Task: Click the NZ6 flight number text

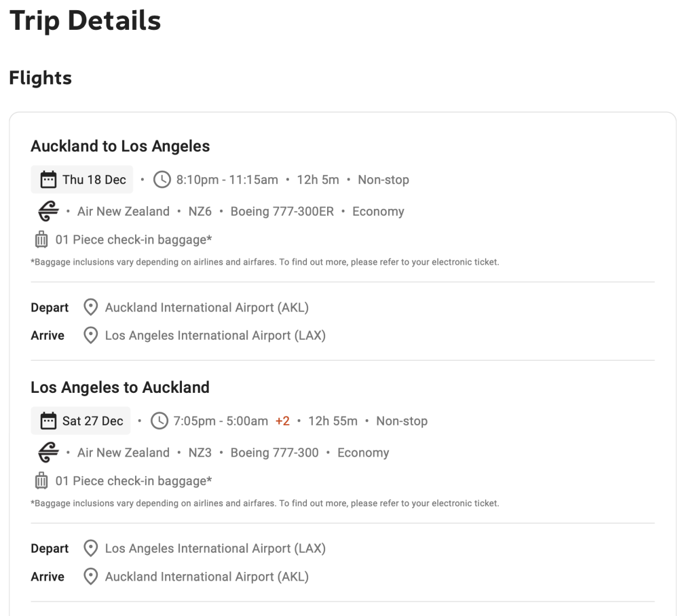Action: (x=200, y=212)
